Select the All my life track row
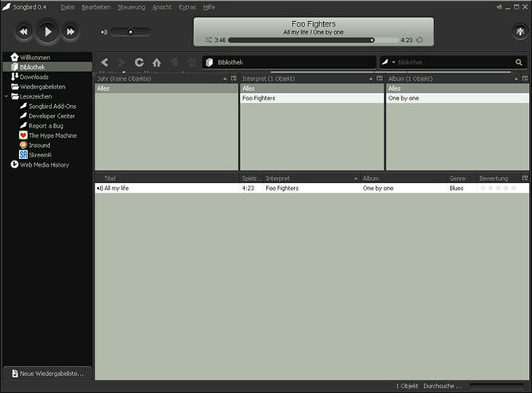The image size is (532, 393). [312, 188]
